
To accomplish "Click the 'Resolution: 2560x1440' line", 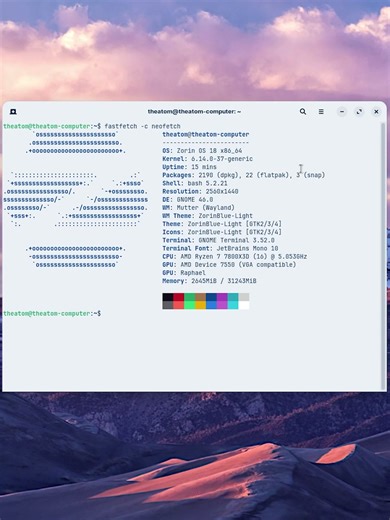I will click(200, 191).
